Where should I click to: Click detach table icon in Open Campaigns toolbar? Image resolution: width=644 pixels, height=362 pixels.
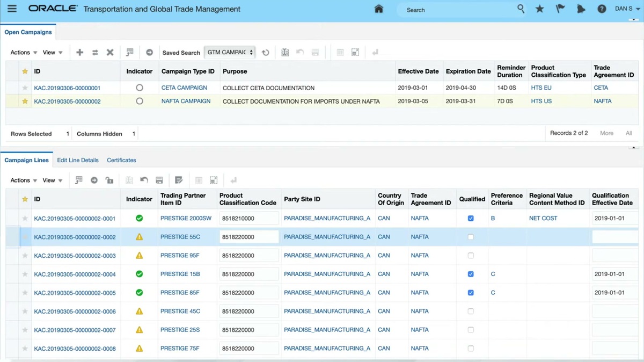click(x=355, y=52)
